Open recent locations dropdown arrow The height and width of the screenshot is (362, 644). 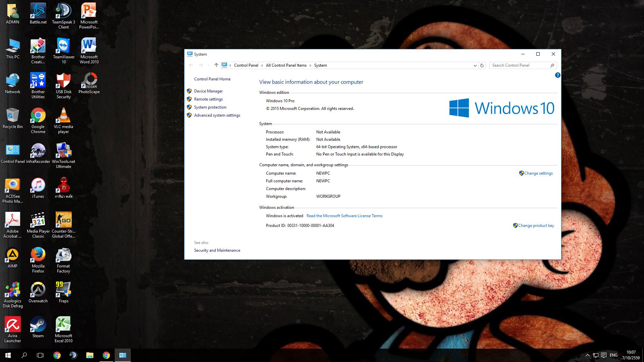coord(209,65)
